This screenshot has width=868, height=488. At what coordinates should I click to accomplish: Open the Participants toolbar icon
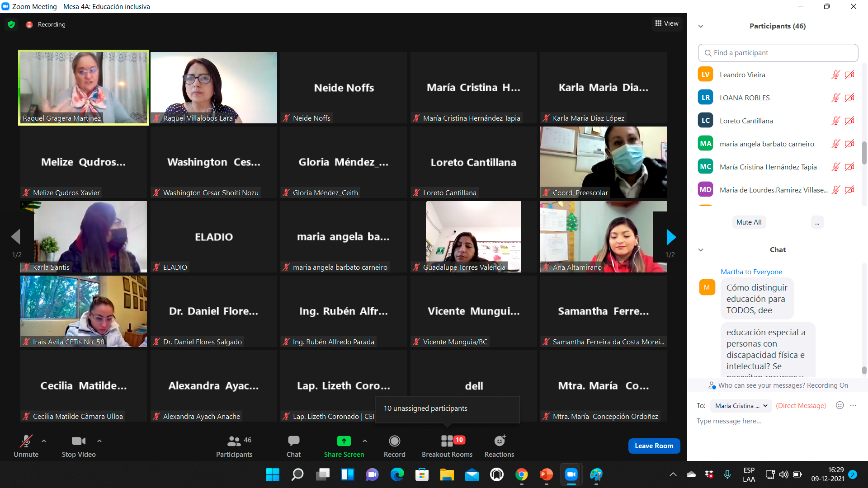pos(234,441)
